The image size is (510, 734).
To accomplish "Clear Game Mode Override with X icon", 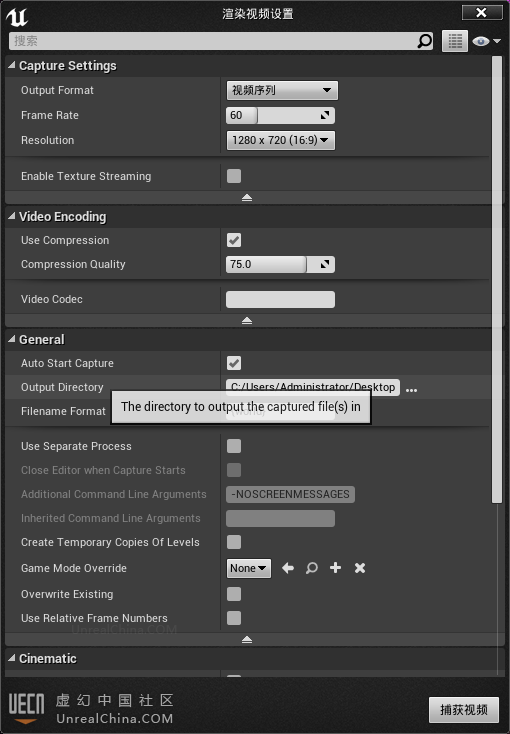I will point(360,568).
